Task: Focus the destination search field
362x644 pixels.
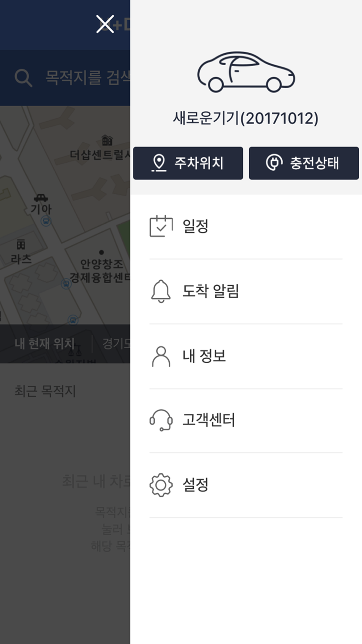Action: pos(87,78)
